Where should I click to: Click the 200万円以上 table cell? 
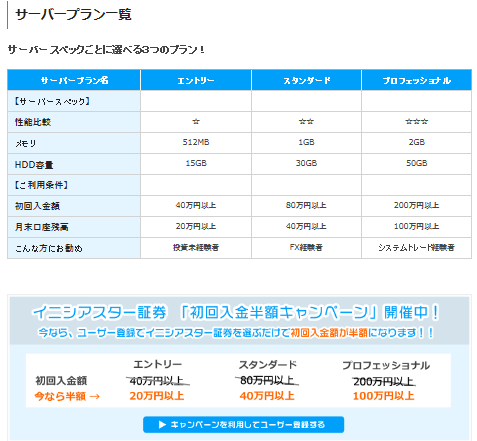(x=416, y=205)
